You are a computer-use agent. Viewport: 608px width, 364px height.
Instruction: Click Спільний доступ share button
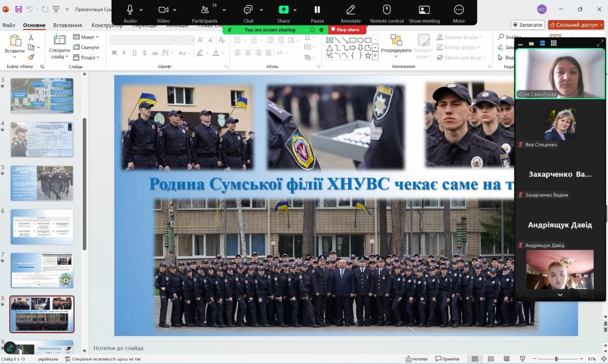pyautogui.click(x=576, y=25)
